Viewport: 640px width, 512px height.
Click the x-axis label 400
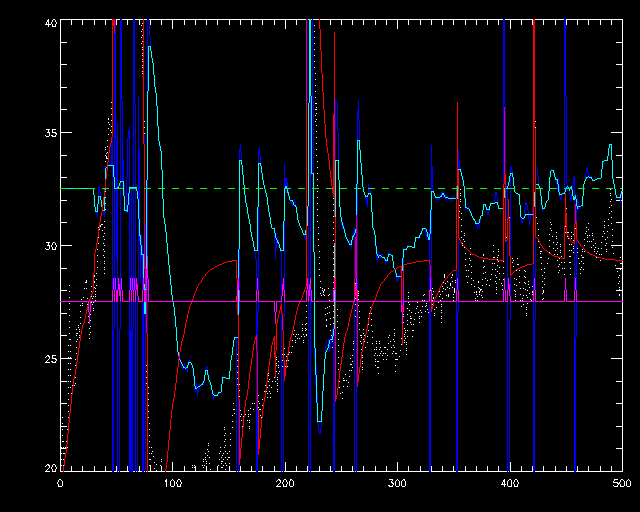(510, 483)
